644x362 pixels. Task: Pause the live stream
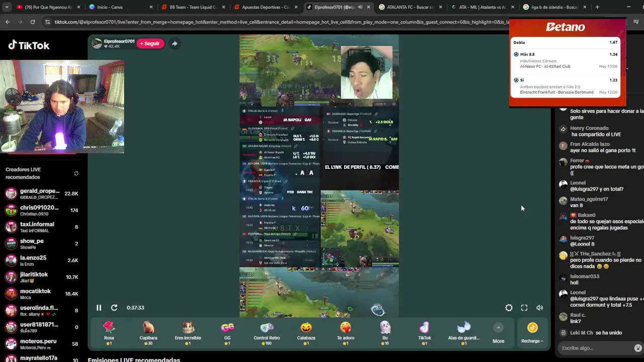click(99, 308)
